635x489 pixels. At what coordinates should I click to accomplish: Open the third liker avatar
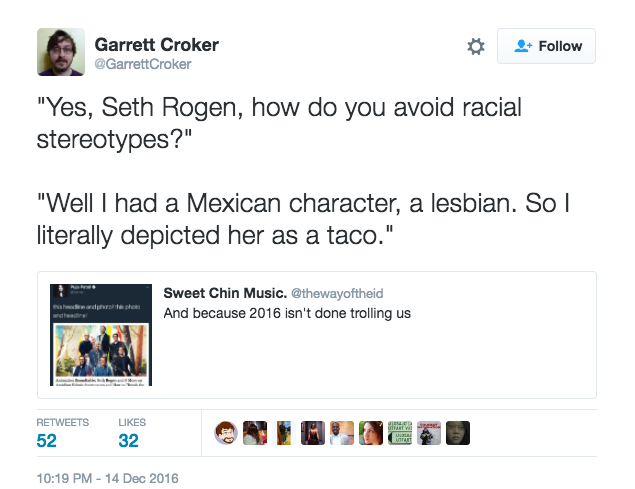point(284,433)
